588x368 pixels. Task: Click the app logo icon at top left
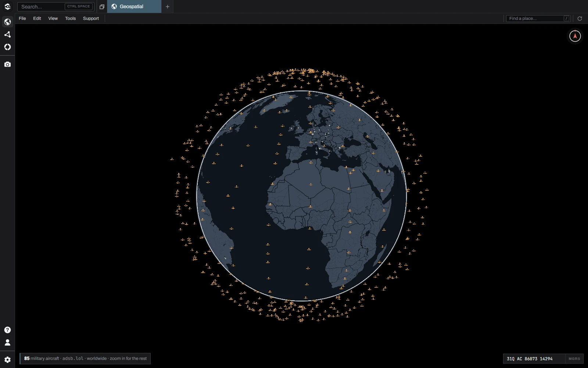pyautogui.click(x=7, y=7)
